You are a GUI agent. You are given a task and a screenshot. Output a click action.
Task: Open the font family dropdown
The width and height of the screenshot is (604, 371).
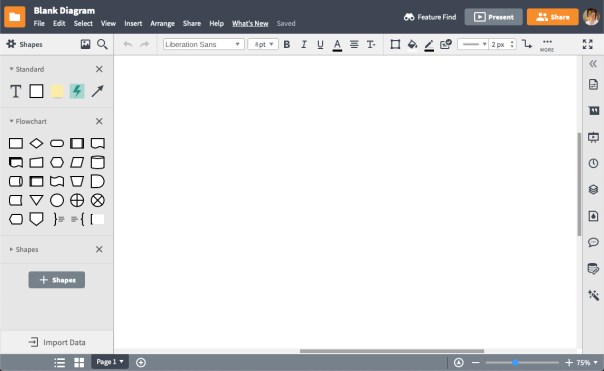(203, 45)
